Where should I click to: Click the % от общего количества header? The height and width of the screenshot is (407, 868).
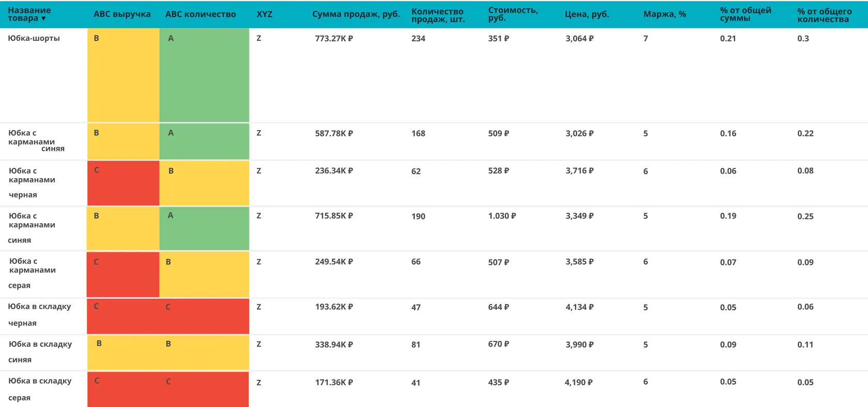(x=824, y=15)
